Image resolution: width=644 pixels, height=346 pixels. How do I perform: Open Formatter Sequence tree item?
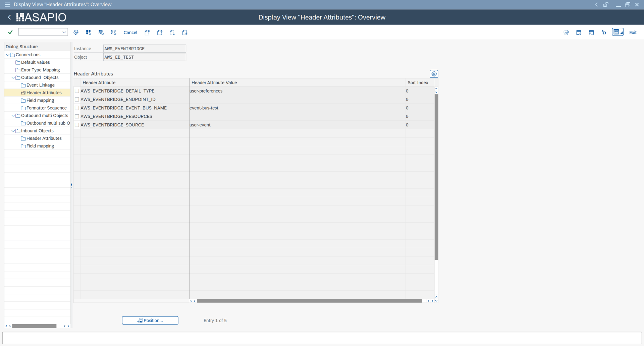[x=46, y=108]
